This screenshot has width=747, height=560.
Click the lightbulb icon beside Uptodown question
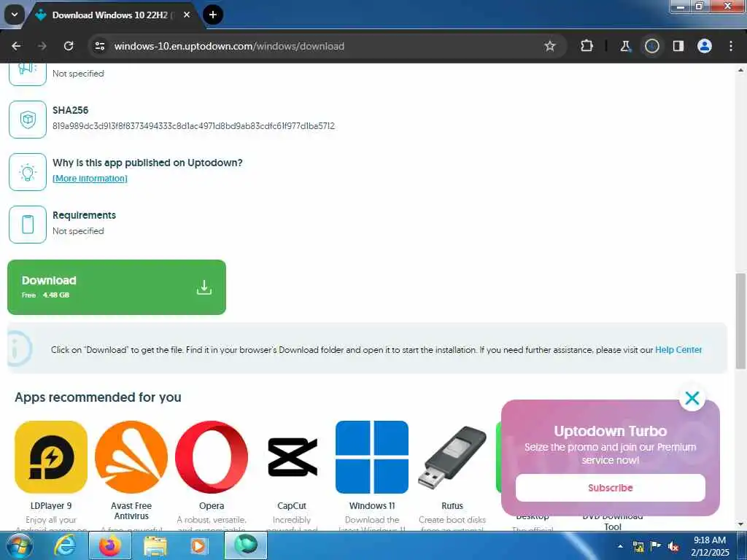point(28,172)
